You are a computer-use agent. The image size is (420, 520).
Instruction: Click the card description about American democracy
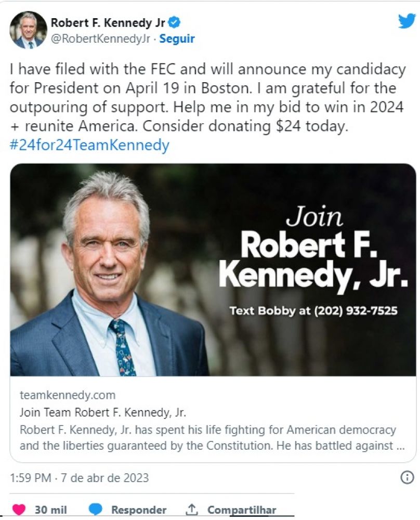(x=208, y=438)
